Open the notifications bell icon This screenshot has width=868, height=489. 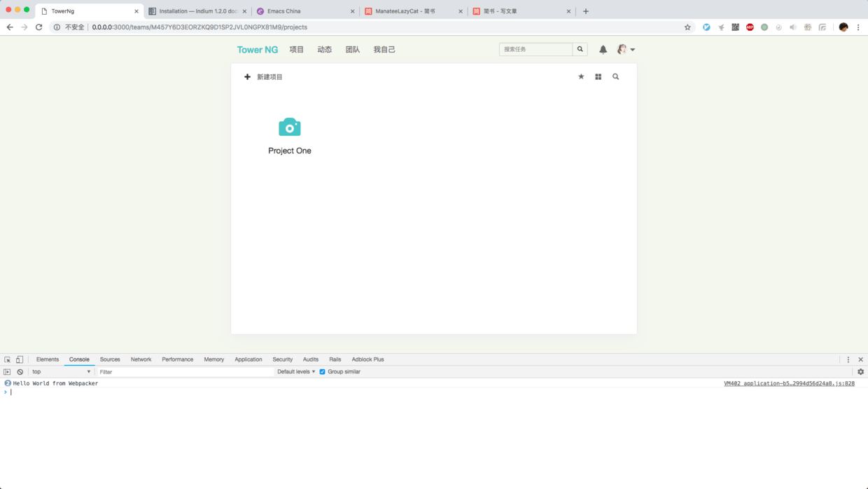point(603,49)
